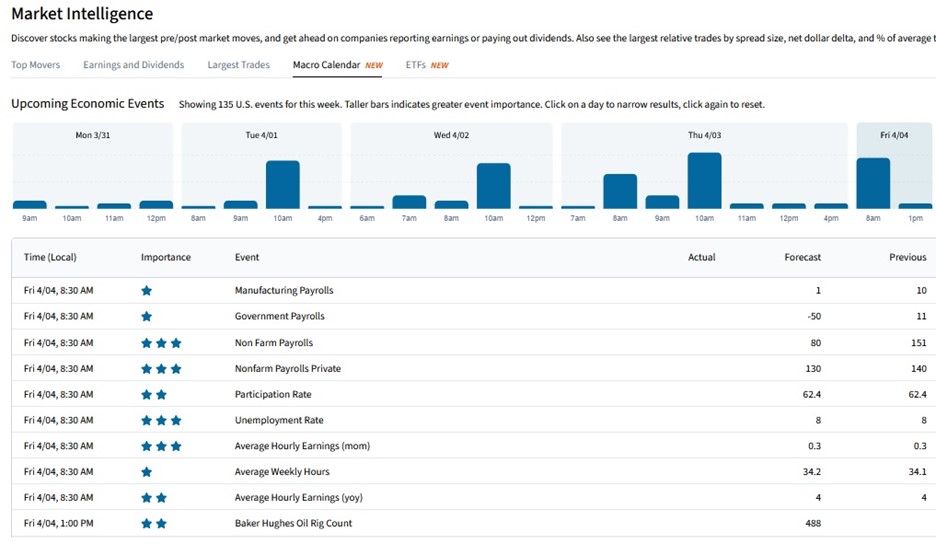The image size is (936, 544).
Task: Click the Actual column header
Action: click(x=701, y=257)
